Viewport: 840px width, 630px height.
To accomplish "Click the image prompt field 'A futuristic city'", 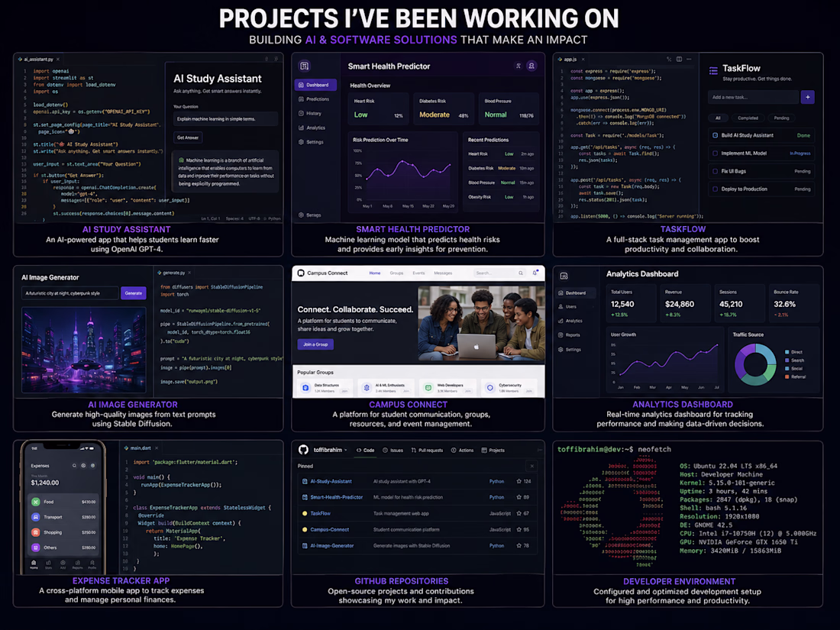I will (x=70, y=293).
